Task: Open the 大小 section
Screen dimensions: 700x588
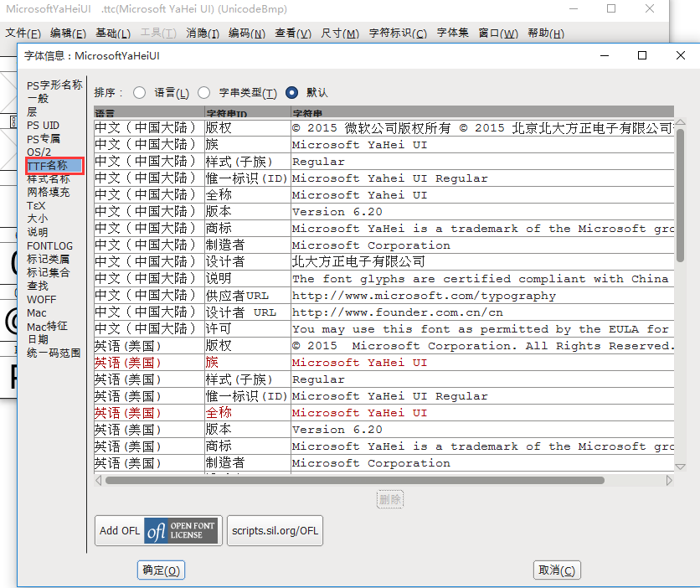Action: tap(38, 219)
